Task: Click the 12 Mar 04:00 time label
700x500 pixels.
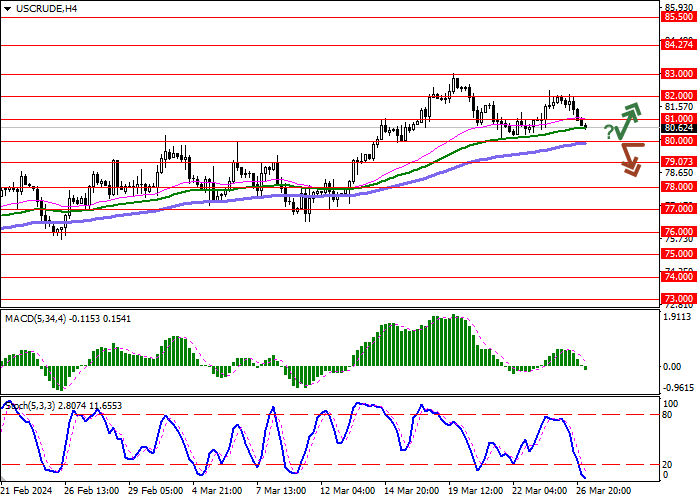Action: click(347, 491)
